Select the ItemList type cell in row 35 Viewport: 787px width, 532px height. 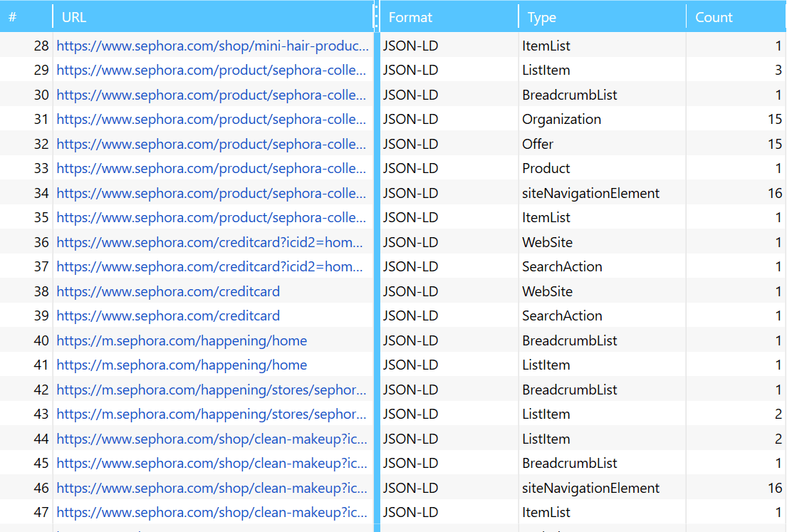point(603,218)
